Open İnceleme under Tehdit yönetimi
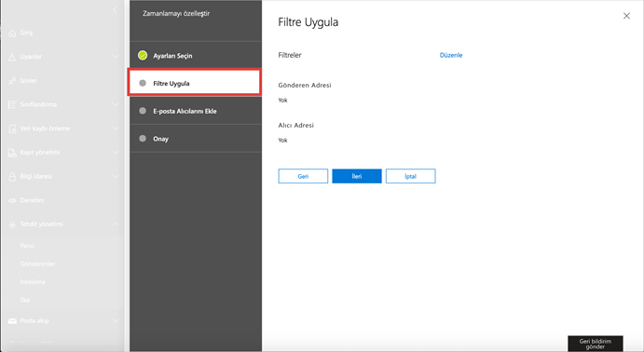This screenshot has height=352, width=644. click(33, 282)
